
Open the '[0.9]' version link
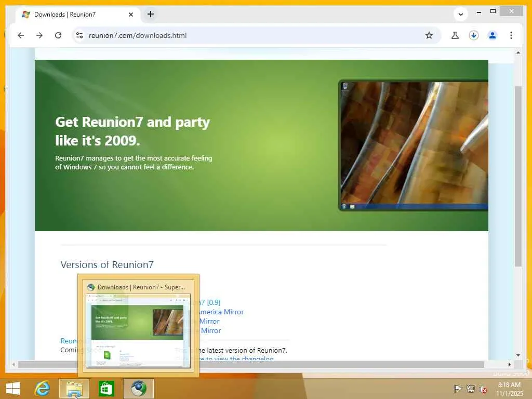214,302
